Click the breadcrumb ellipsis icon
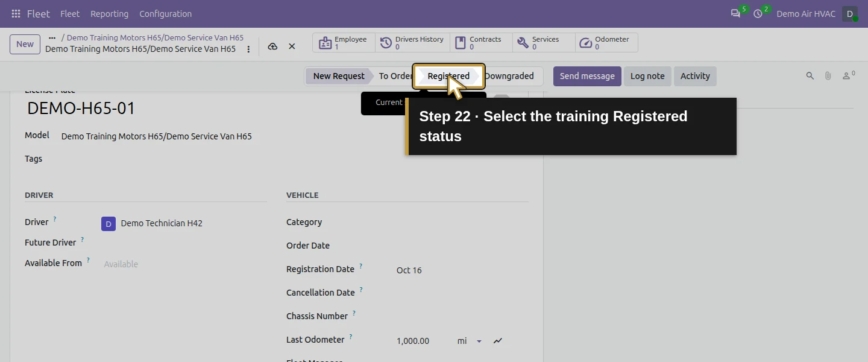 point(52,37)
